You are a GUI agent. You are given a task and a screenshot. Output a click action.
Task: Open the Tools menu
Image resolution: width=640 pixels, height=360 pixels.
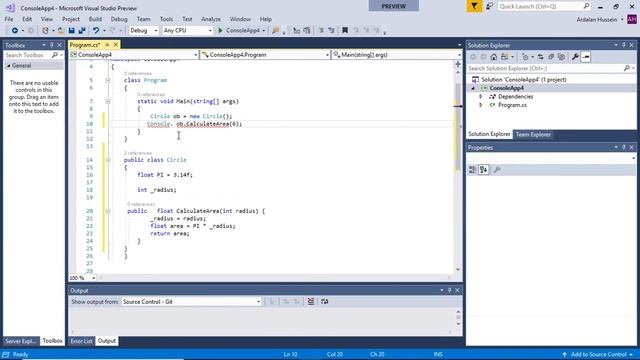pyautogui.click(x=166, y=19)
